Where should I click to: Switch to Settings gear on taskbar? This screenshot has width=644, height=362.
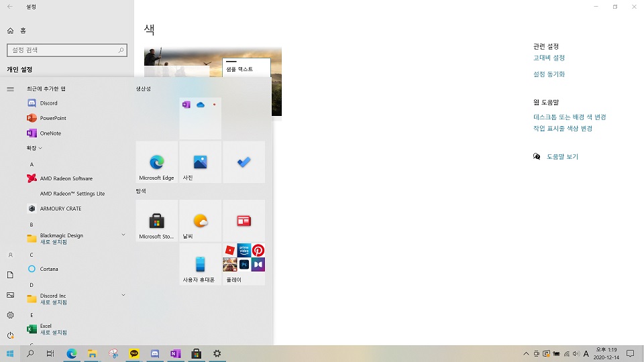(x=217, y=353)
